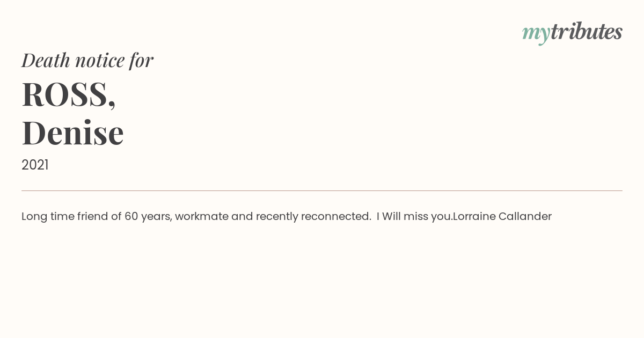The height and width of the screenshot is (338, 644).
Task: Click the surname ROSS, in the title
Action: (69, 94)
